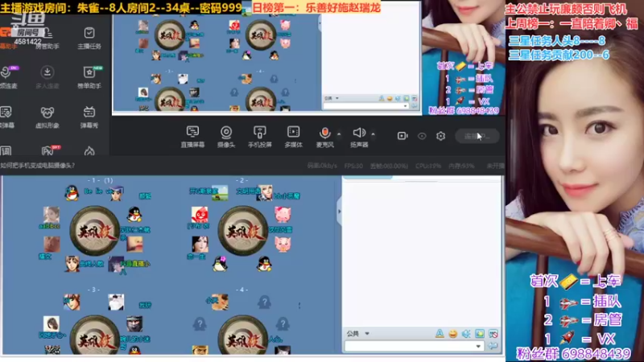Add a 摄像头 camera source

[x=226, y=136]
